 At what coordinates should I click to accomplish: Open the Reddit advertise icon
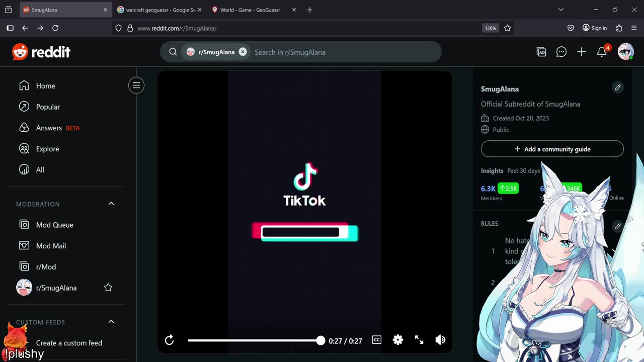(541, 52)
